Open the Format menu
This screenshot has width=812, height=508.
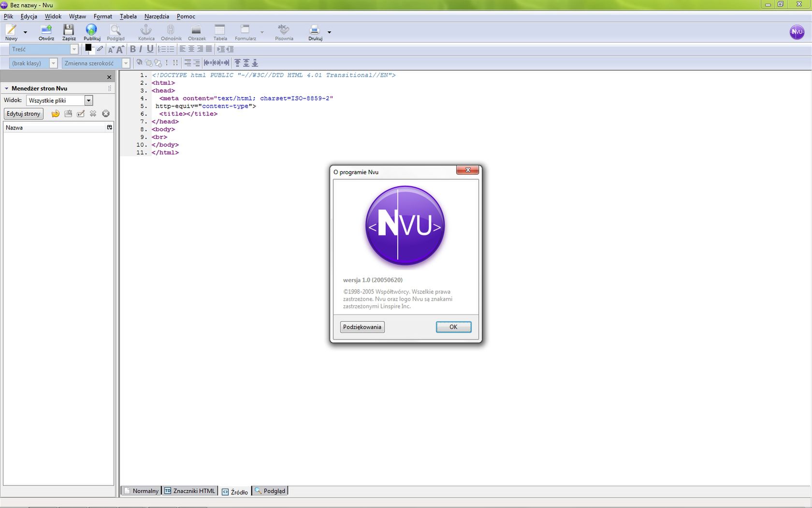click(102, 16)
